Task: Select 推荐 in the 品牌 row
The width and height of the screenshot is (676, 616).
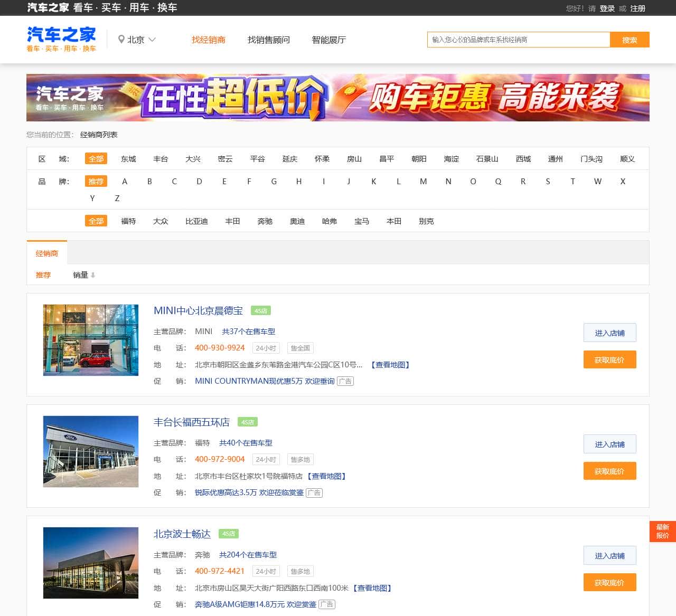Action: point(96,182)
